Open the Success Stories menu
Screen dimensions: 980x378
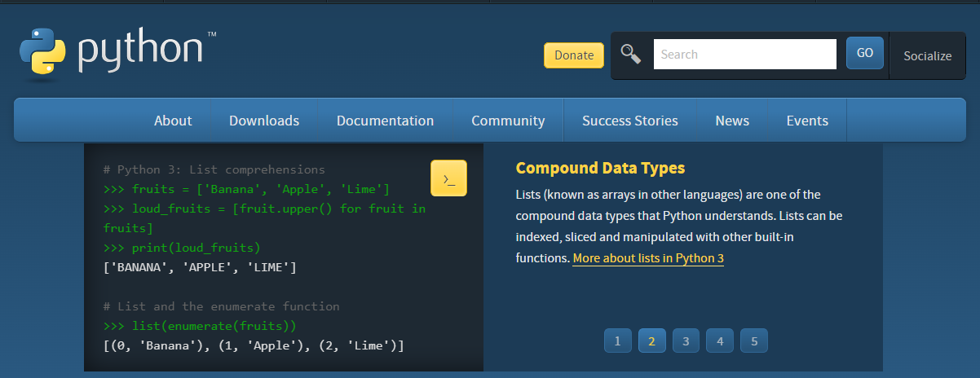coord(630,121)
